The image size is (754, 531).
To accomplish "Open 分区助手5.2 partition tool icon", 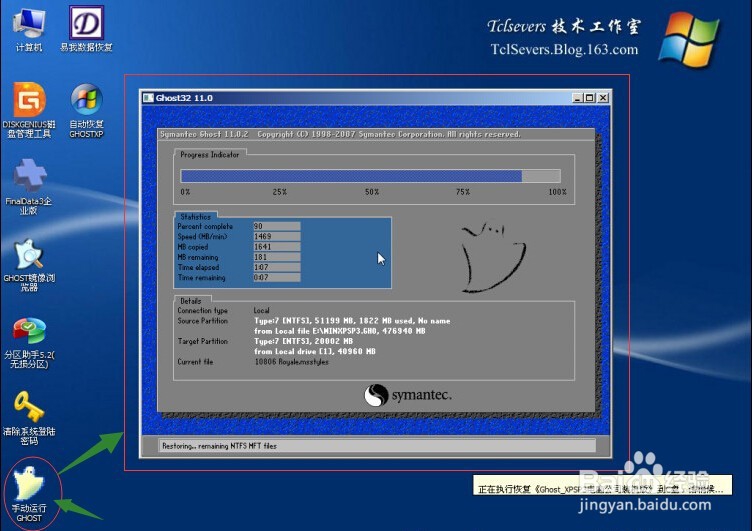I will 29,342.
